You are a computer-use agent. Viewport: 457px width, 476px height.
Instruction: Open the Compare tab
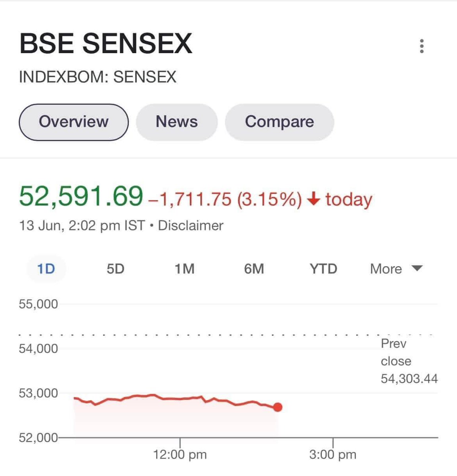click(279, 122)
